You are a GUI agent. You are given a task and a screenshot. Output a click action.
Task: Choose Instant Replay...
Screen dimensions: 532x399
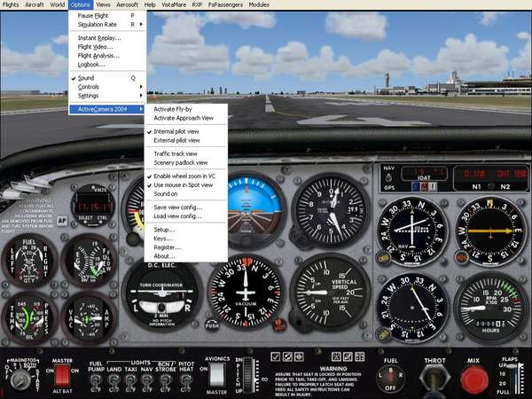click(x=107, y=38)
